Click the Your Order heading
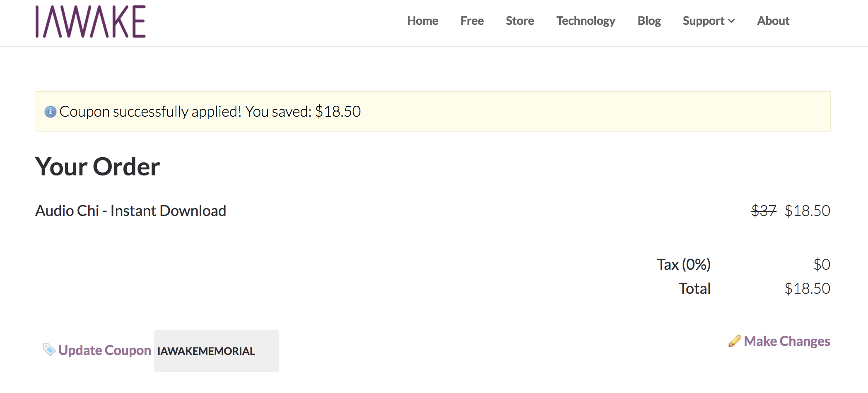The image size is (868, 393). [98, 167]
